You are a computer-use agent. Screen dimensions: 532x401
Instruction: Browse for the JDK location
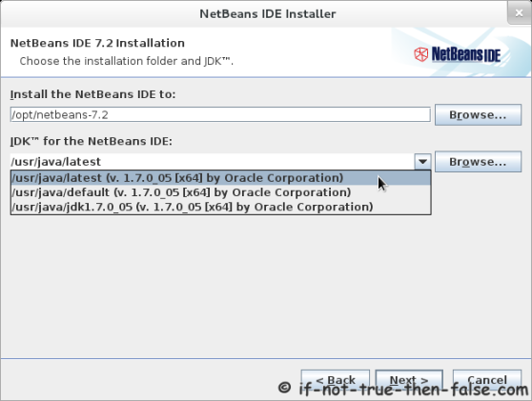(478, 162)
